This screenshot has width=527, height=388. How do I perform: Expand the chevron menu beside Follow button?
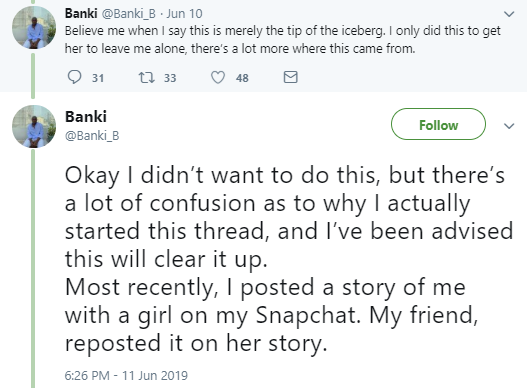coord(510,126)
